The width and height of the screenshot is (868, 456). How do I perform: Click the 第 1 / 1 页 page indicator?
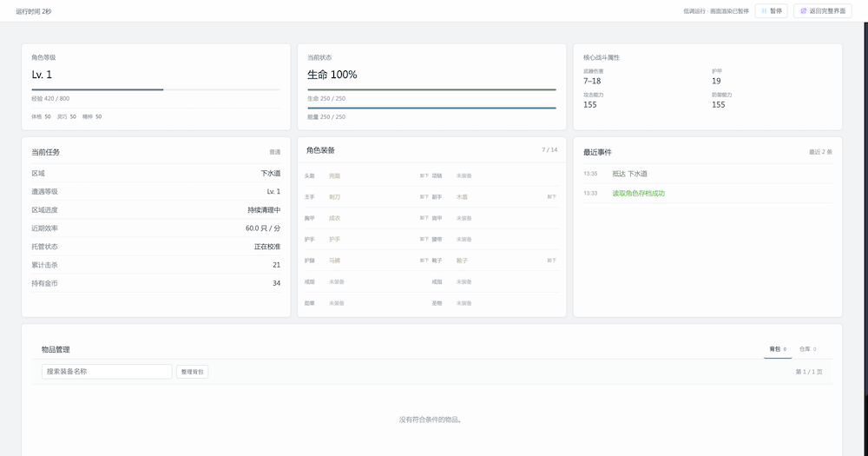tap(809, 372)
